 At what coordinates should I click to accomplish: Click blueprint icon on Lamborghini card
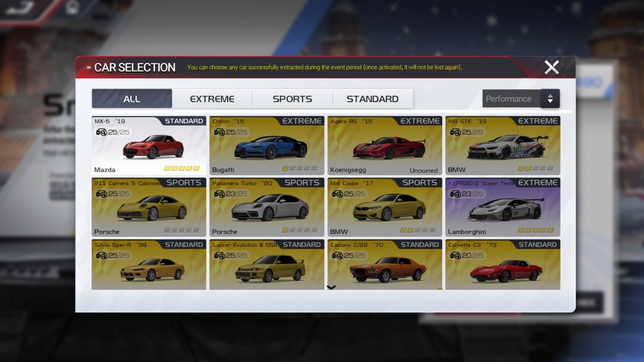[455, 194]
